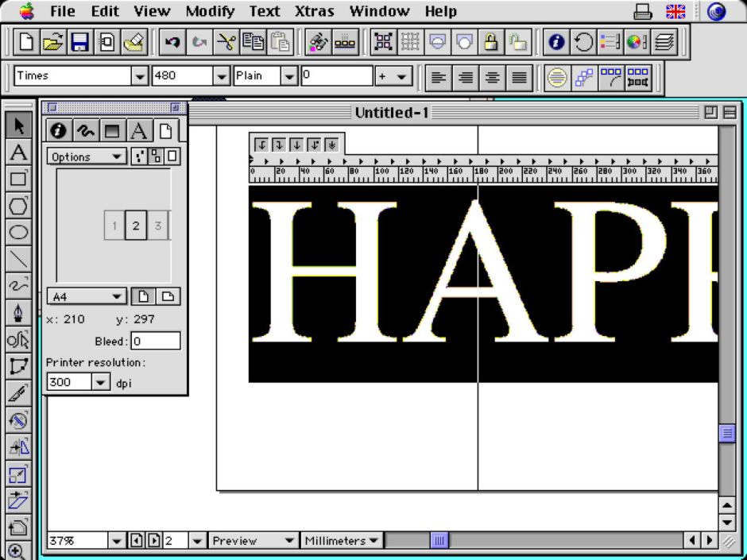The height and width of the screenshot is (560, 747).
Task: Open the printer resolution dropdown arrow
Action: click(100, 382)
